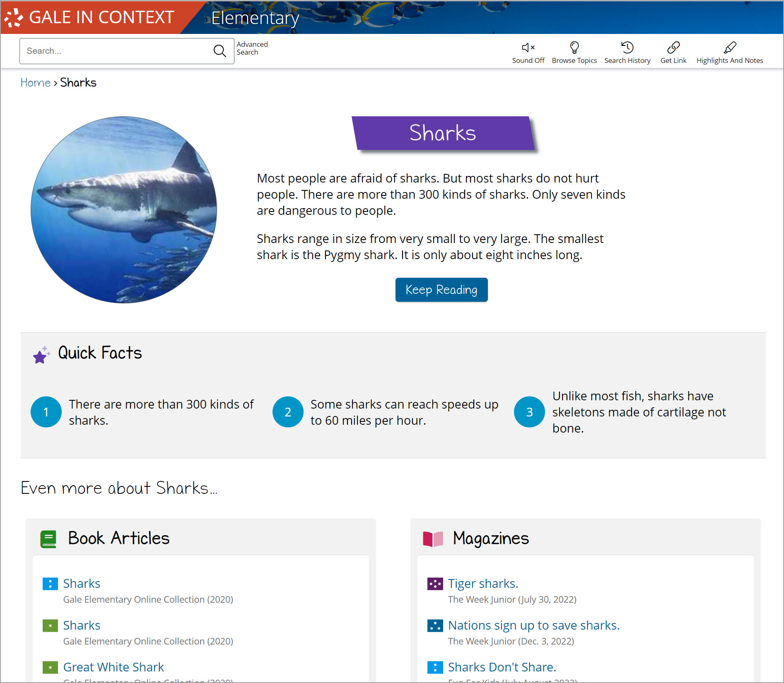
Task: Open the Tiger sharks magazine article
Action: click(483, 583)
